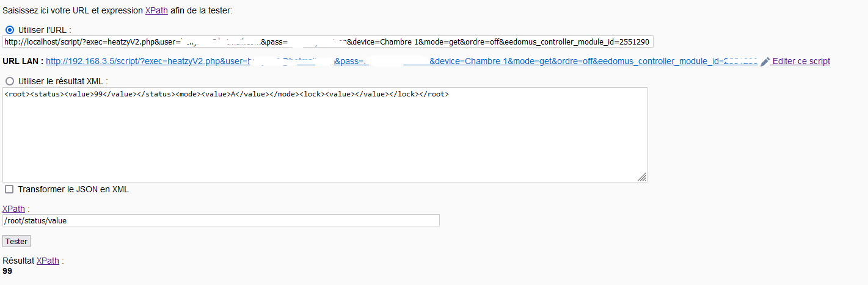Click the pencil icon beside Editer ce script

(765, 62)
